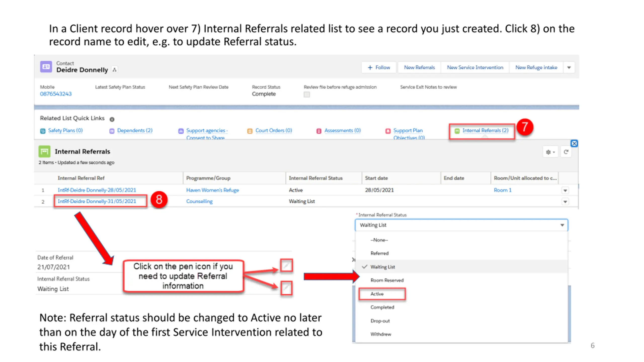
Task: Open the mobile number 0876543243 link
Action: click(x=56, y=94)
